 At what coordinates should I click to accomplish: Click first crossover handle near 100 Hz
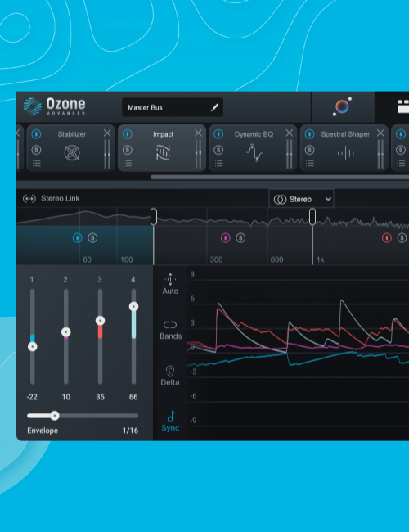[154, 216]
